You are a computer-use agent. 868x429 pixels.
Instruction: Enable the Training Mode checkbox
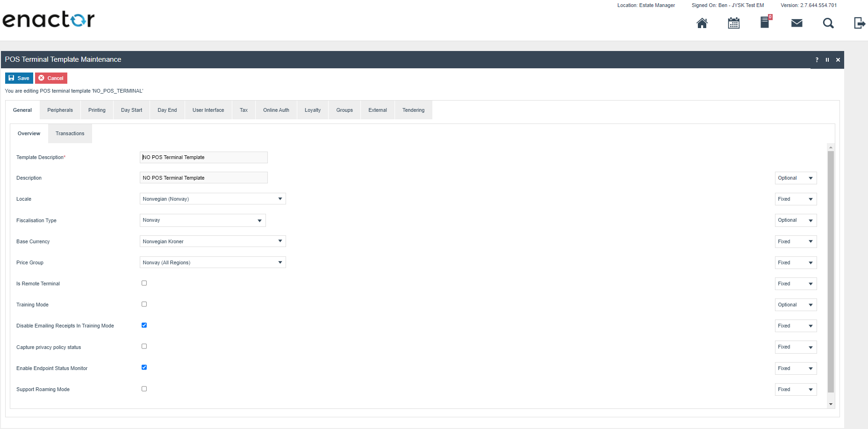[x=144, y=304]
